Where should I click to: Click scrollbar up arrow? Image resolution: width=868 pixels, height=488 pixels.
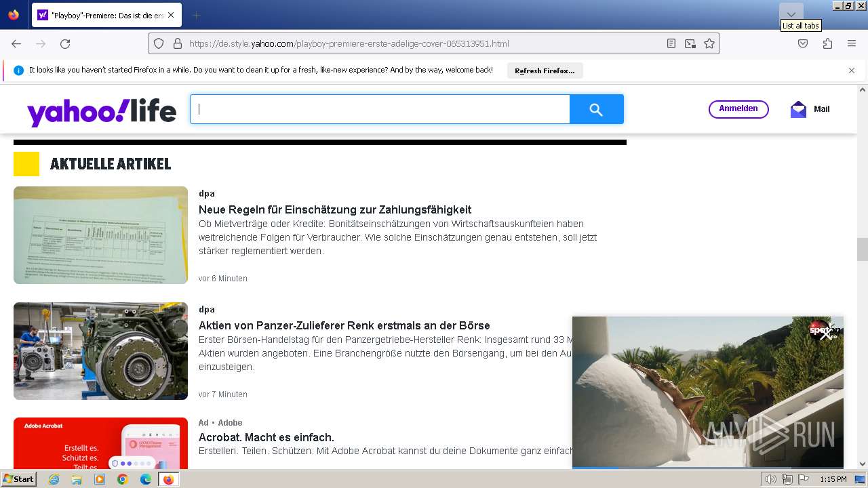tap(863, 89)
